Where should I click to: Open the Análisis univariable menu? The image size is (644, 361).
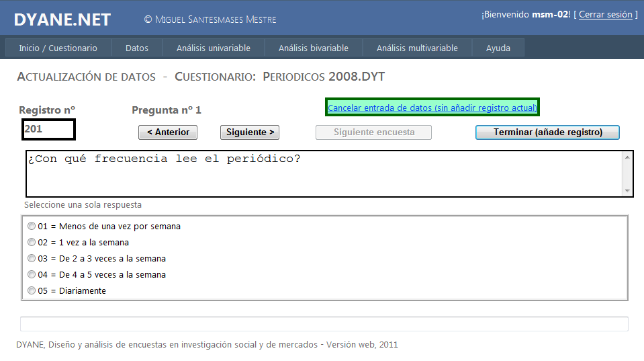coord(214,48)
